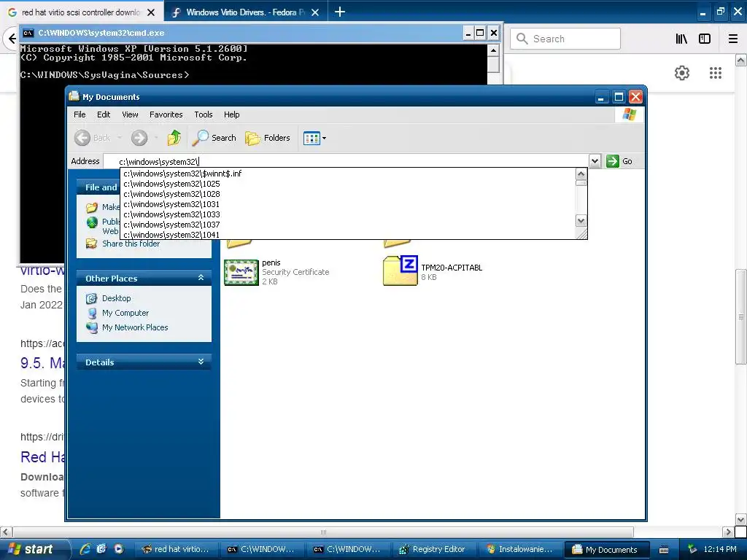Viewport: 747px width, 560px height.
Task: Click the green Go arrow button
Action: pyautogui.click(x=613, y=161)
